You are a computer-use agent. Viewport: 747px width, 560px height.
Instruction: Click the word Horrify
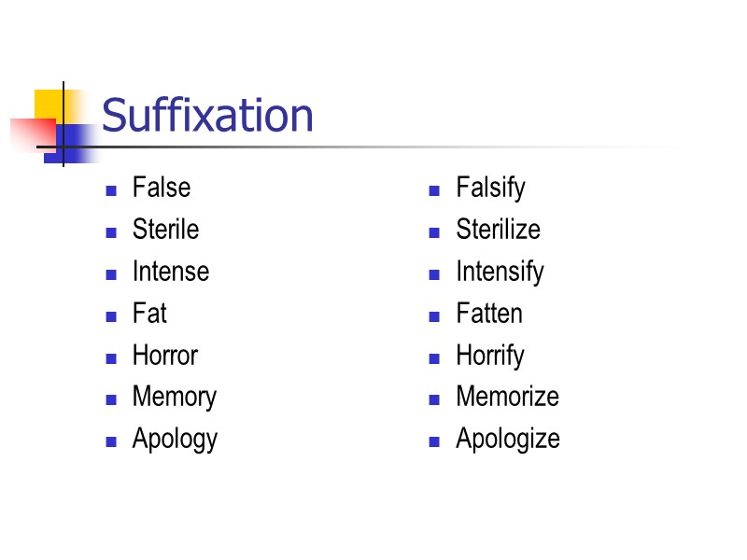point(489,356)
